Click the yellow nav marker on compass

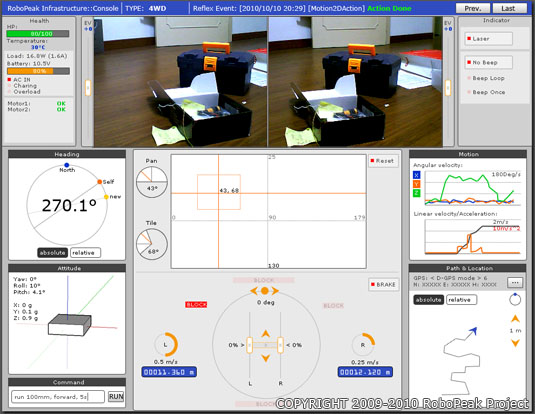coord(106,197)
